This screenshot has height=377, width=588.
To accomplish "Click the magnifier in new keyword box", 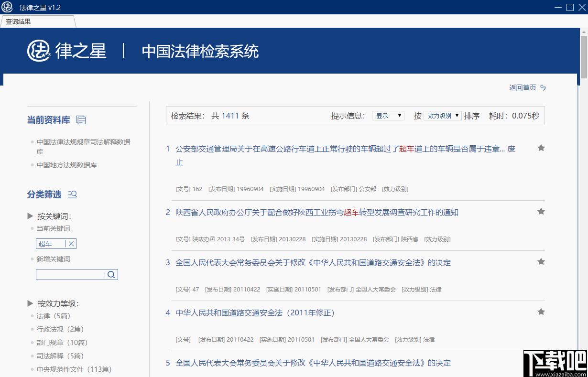I will [x=111, y=274].
